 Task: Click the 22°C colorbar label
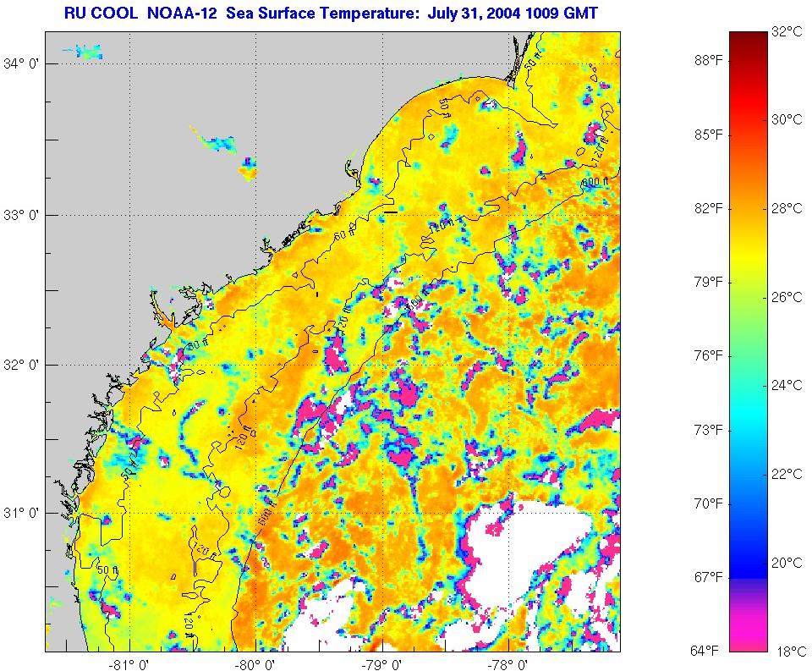[787, 474]
